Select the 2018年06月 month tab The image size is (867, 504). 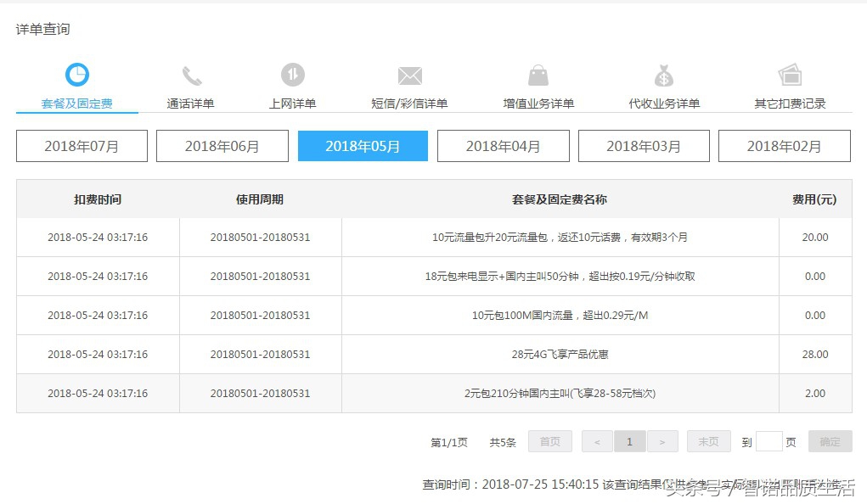(222, 145)
